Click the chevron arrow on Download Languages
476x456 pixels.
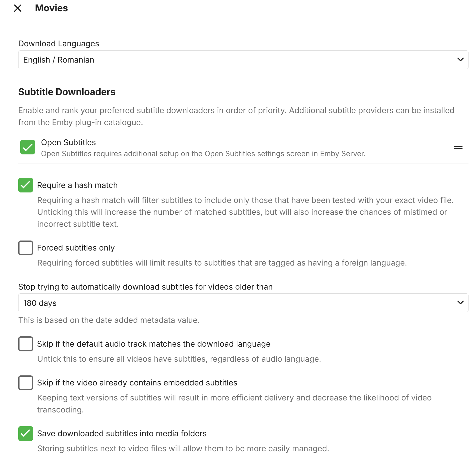coord(460,60)
